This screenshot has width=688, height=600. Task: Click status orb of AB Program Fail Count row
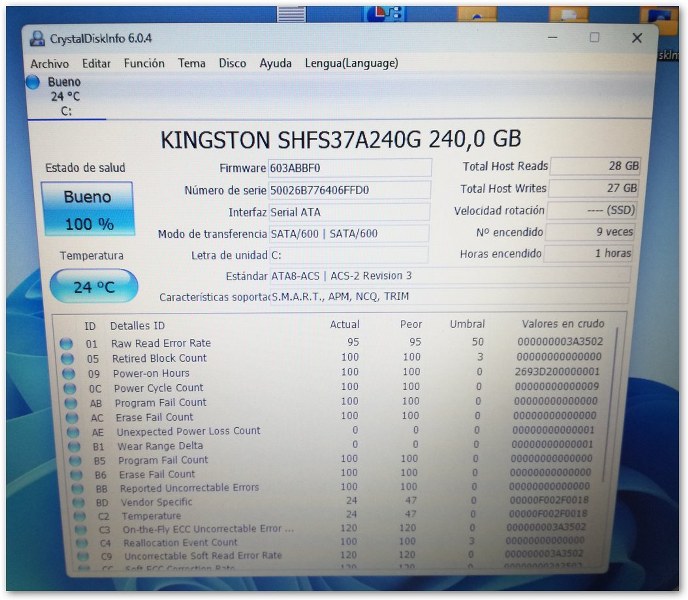tap(71, 403)
